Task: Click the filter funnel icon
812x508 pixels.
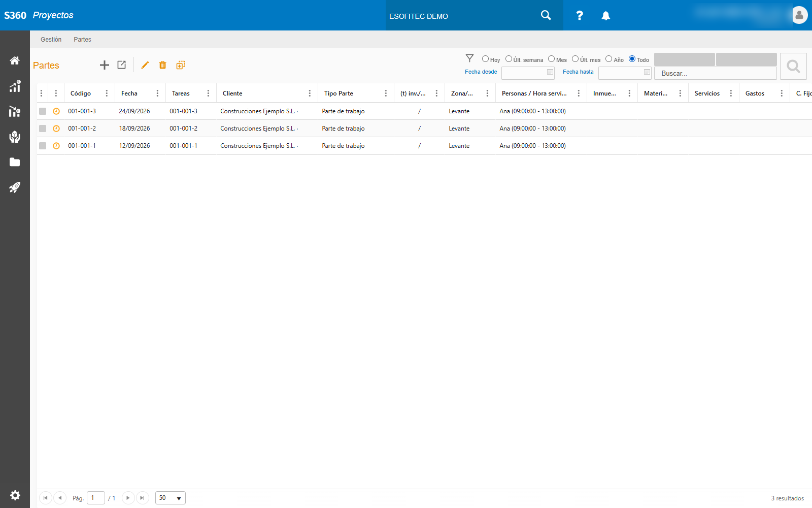Action: coord(470,58)
